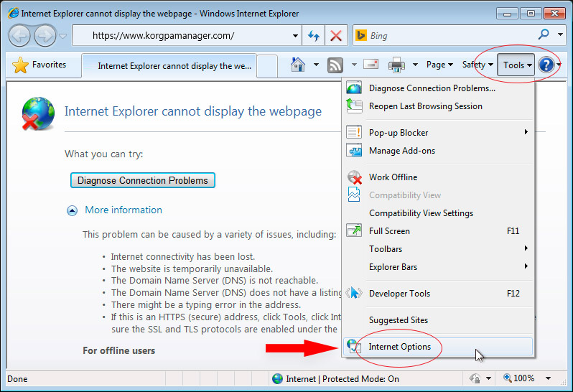Expand the Home button dropdown arrow
This screenshot has height=392, width=573.
[x=316, y=65]
